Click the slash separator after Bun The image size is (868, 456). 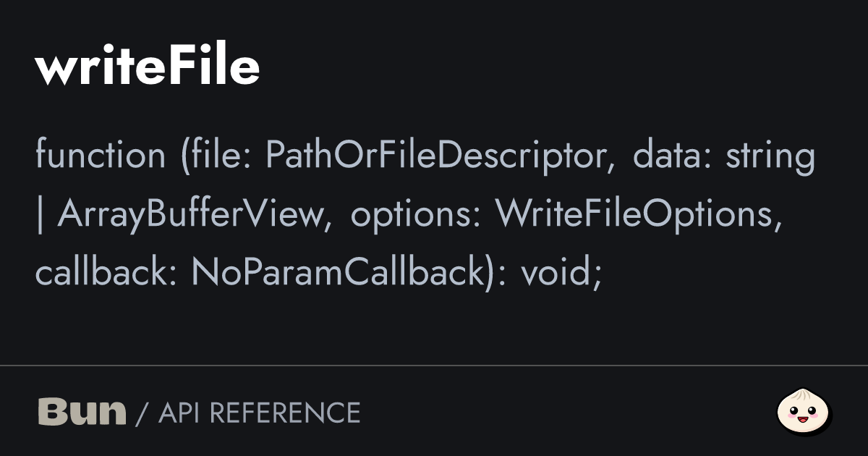pos(142,413)
